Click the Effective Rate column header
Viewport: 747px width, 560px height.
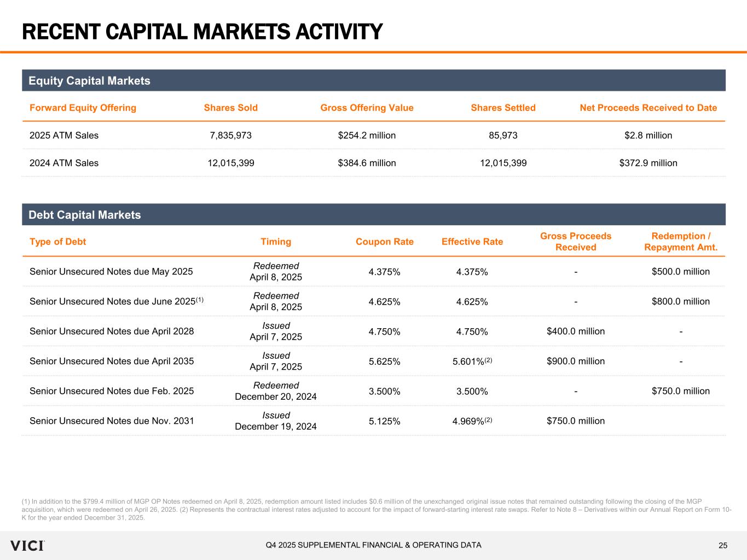click(x=472, y=242)
